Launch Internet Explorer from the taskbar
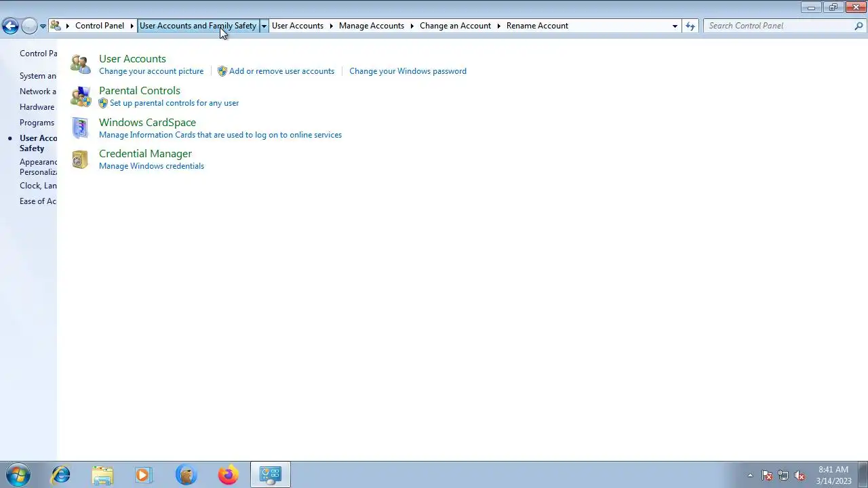868x488 pixels. [x=61, y=475]
